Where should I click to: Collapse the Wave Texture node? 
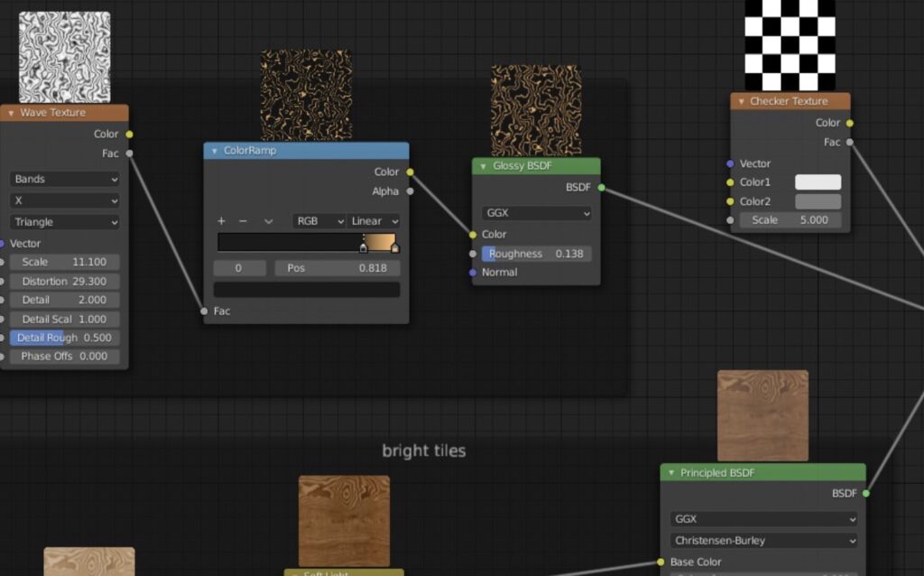11,113
